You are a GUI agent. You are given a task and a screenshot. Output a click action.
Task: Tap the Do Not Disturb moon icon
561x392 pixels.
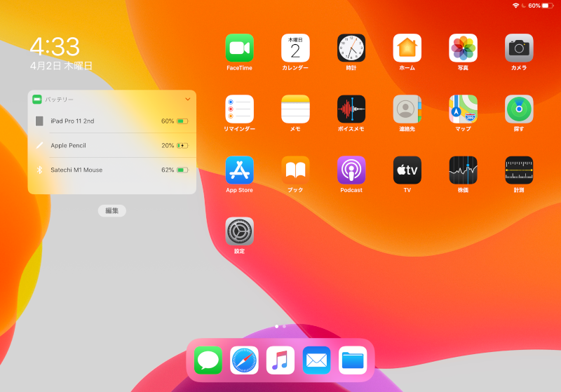523,6
